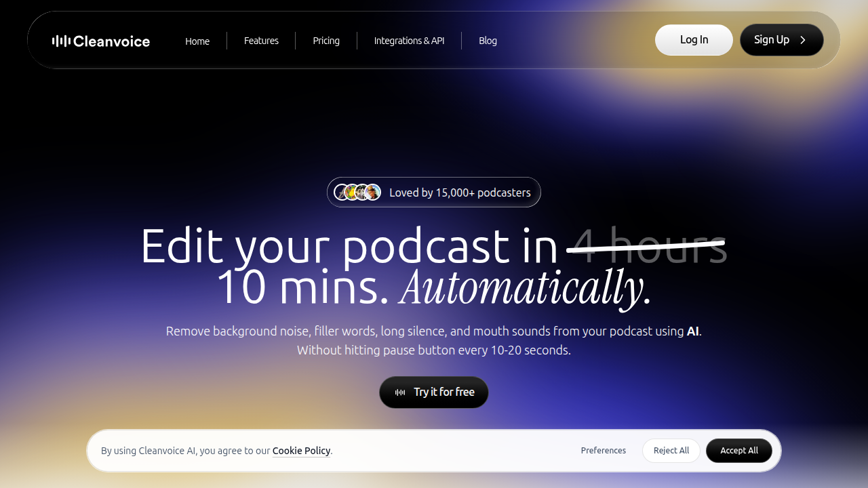
Task: Open the Home menu item
Action: 197,41
